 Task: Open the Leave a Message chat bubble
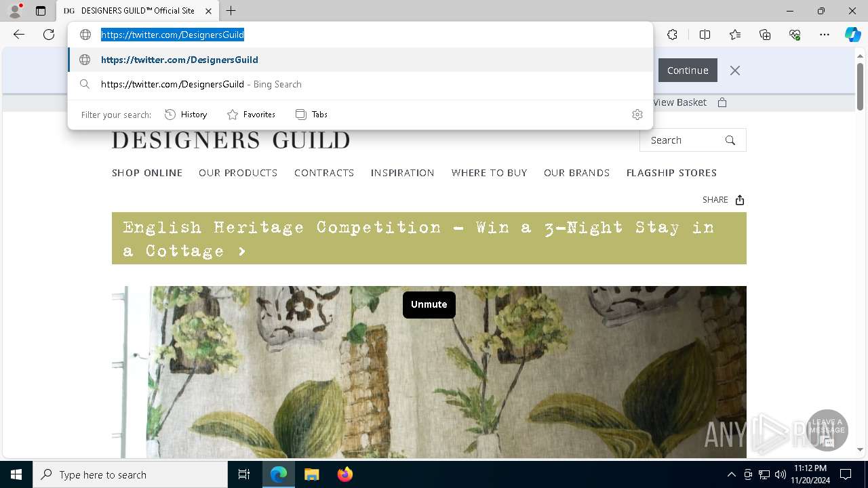(827, 430)
